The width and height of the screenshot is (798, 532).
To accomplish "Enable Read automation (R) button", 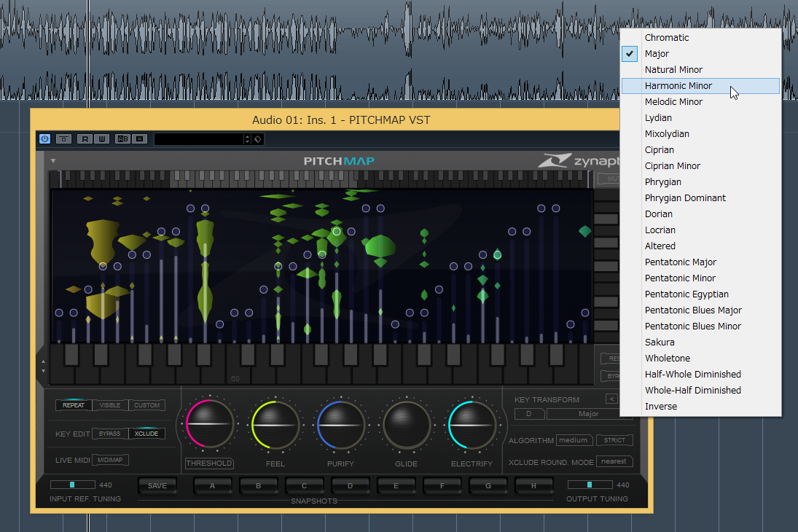I will tap(85, 139).
